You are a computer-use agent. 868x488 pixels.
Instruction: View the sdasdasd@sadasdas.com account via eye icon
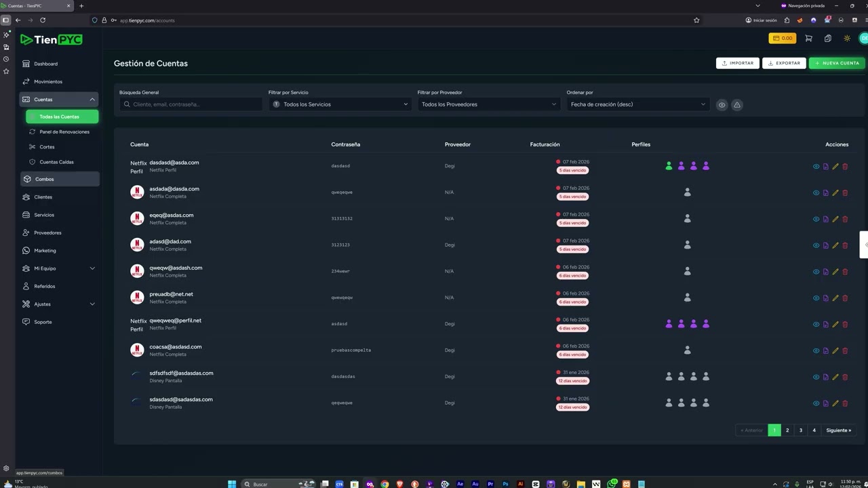(816, 403)
